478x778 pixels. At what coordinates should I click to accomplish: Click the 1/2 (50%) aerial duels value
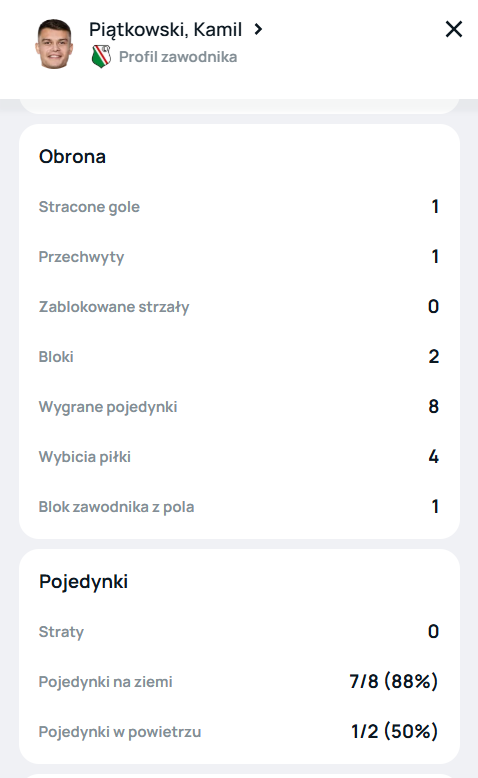[395, 731]
